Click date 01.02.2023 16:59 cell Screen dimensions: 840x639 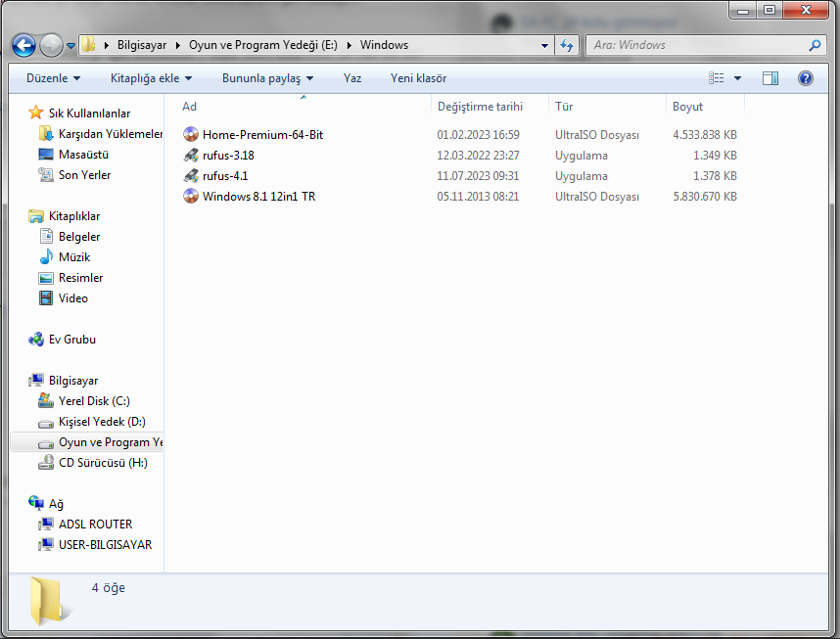(x=478, y=135)
